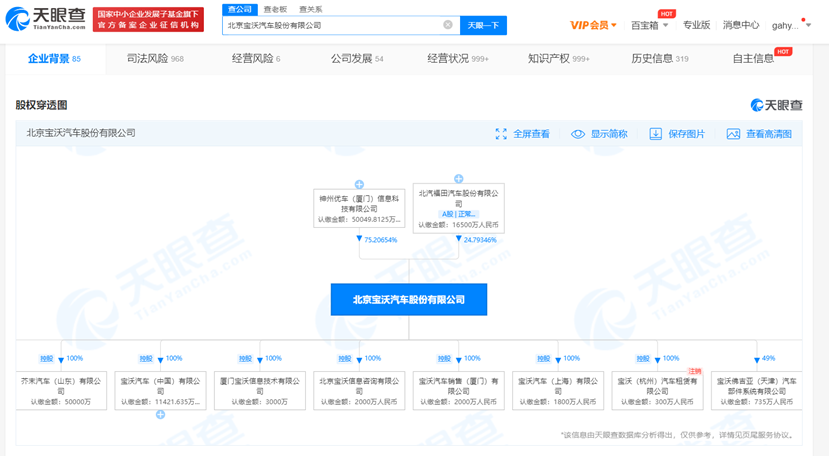
Task: Expand shareholders above 神州优车 node
Action: pyautogui.click(x=359, y=184)
